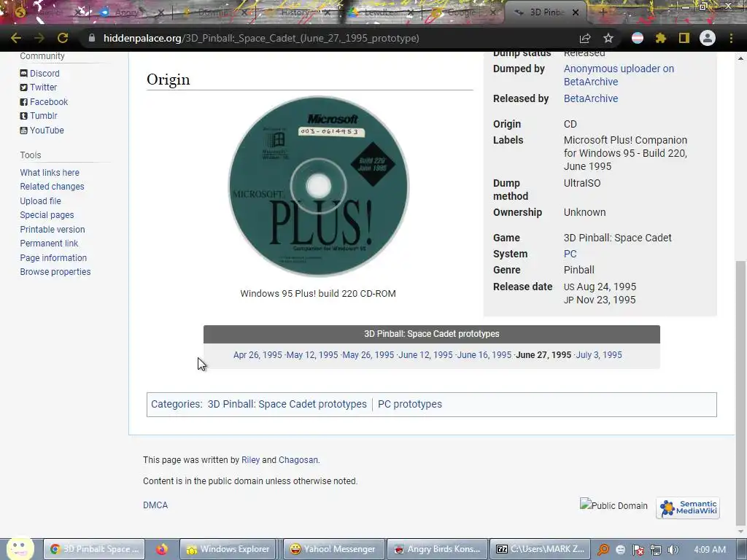The width and height of the screenshot is (747, 560).
Task: Switch to the History tab
Action: tap(295, 12)
